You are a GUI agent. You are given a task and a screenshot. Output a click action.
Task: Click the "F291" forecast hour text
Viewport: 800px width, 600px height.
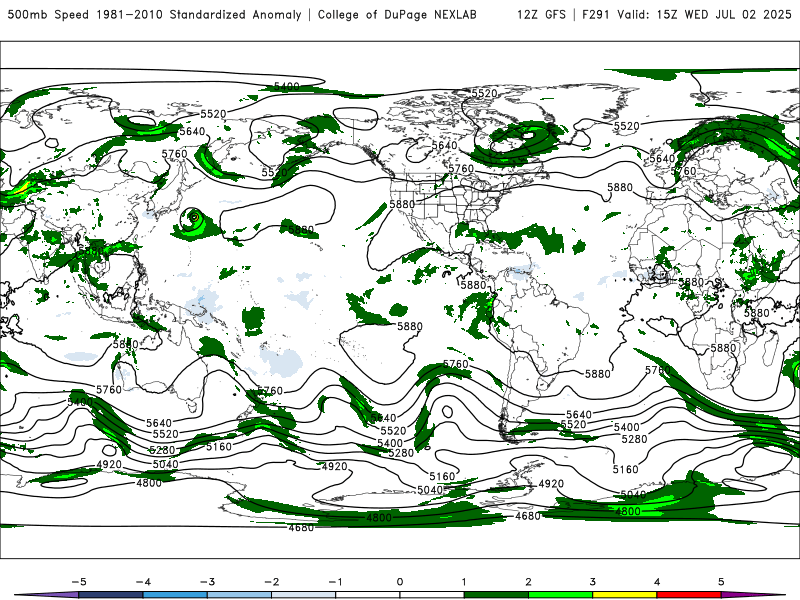(x=596, y=14)
